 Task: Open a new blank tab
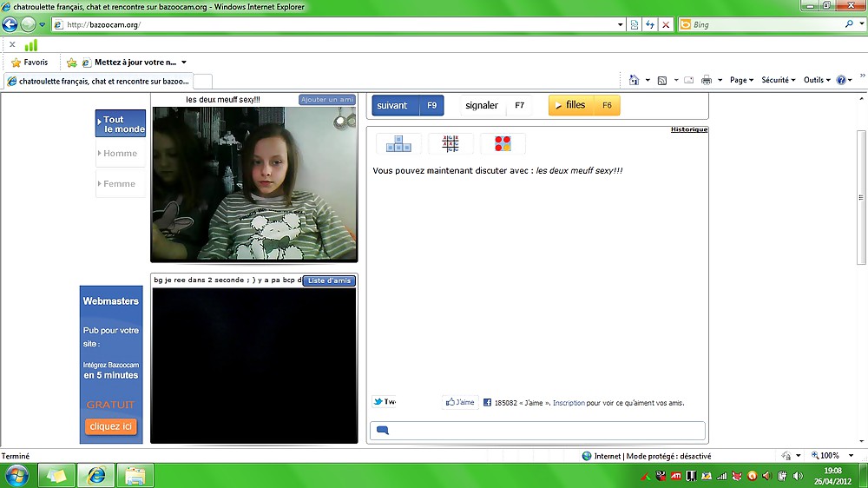pos(202,82)
